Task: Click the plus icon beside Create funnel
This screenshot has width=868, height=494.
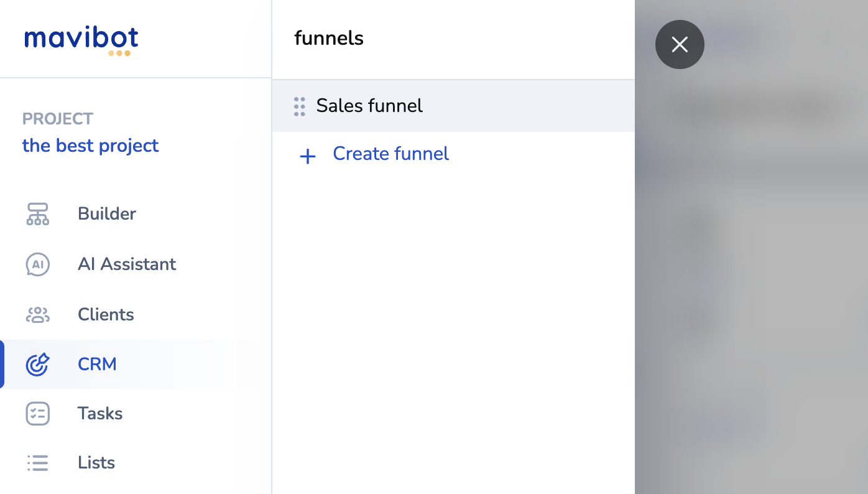Action: pyautogui.click(x=308, y=156)
